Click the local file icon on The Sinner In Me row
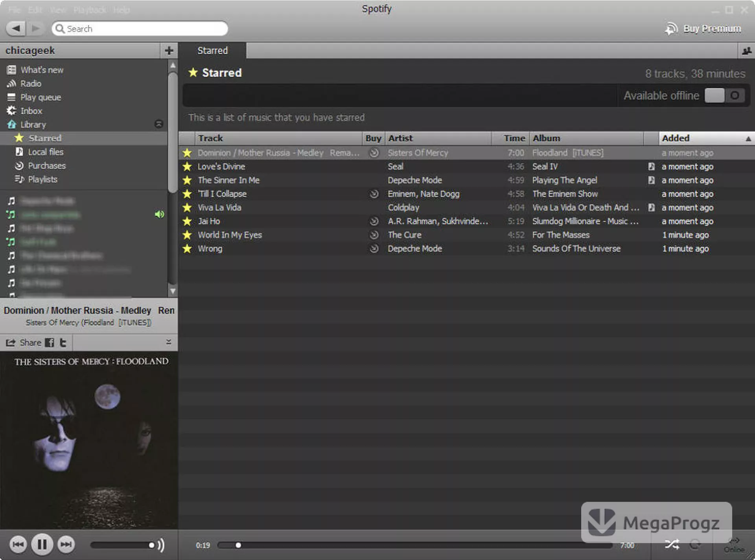 click(651, 180)
